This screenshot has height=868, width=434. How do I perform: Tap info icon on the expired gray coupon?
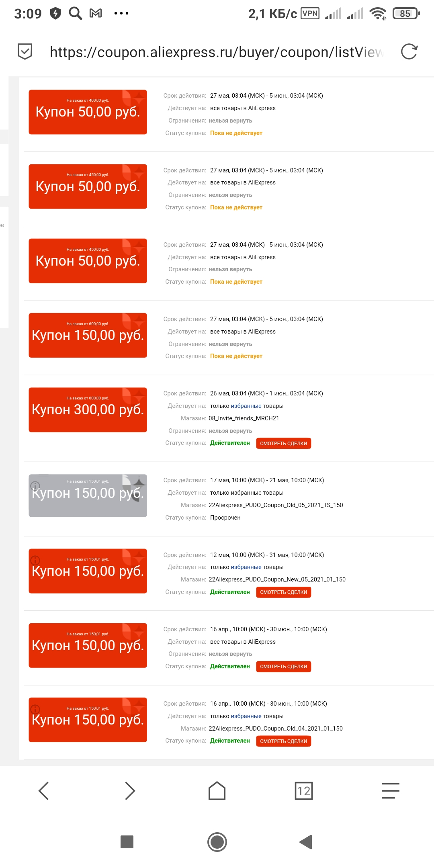click(x=35, y=485)
